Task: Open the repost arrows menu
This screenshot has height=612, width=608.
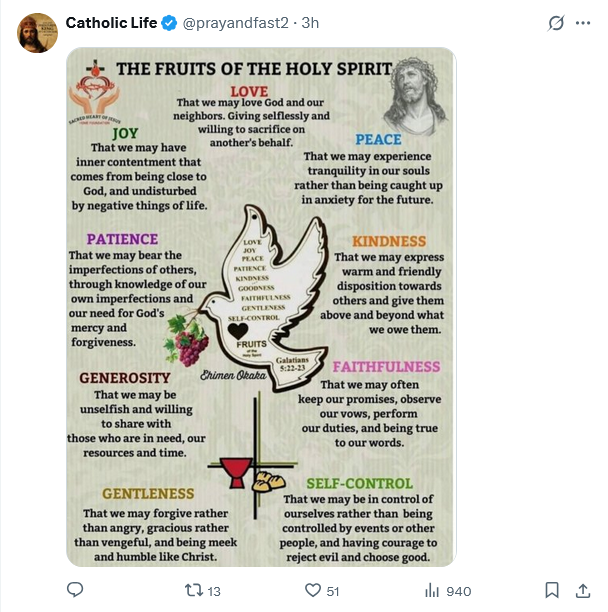Action: (194, 590)
